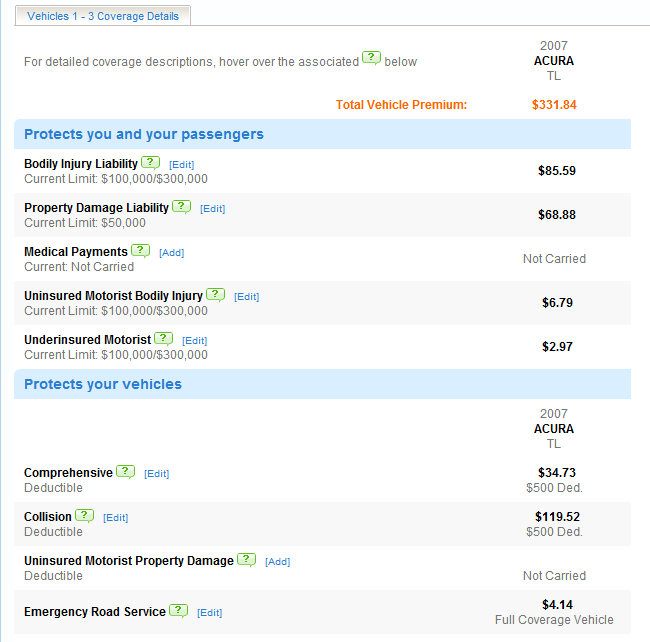Edit Emergency Road Service coverage
The image size is (650, 642).
pos(209,612)
